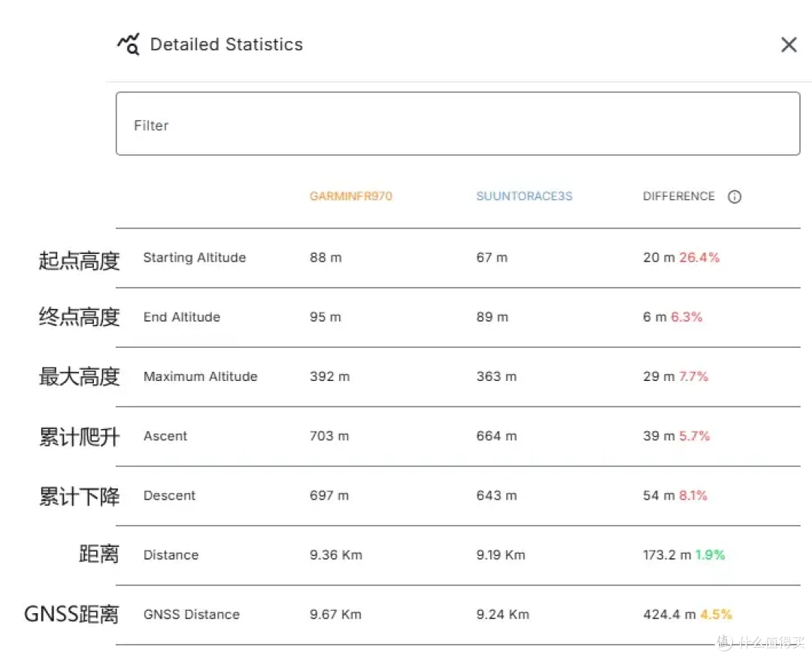Screen dimensions: 812x659
Task: Click Garmin end altitude 95 m
Action: pyautogui.click(x=326, y=317)
